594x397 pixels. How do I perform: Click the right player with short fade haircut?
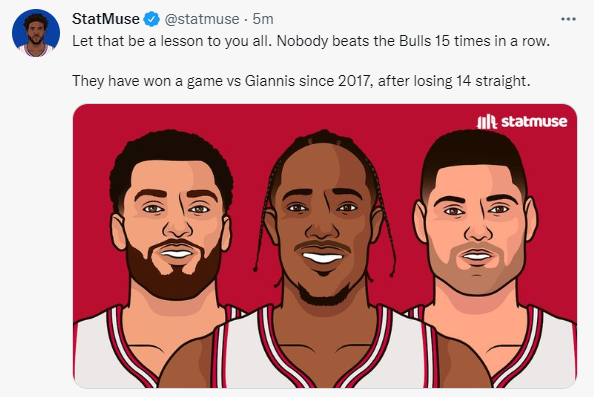point(475,212)
